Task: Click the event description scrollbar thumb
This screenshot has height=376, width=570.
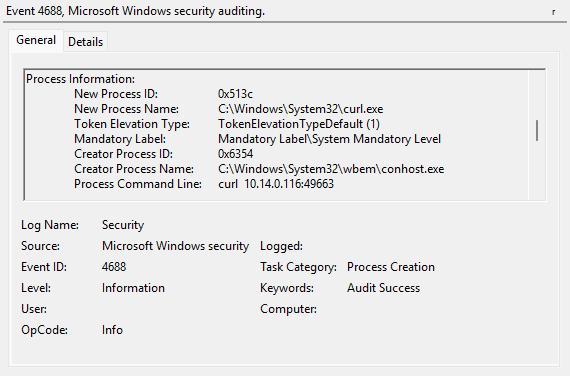Action: pyautogui.click(x=537, y=130)
